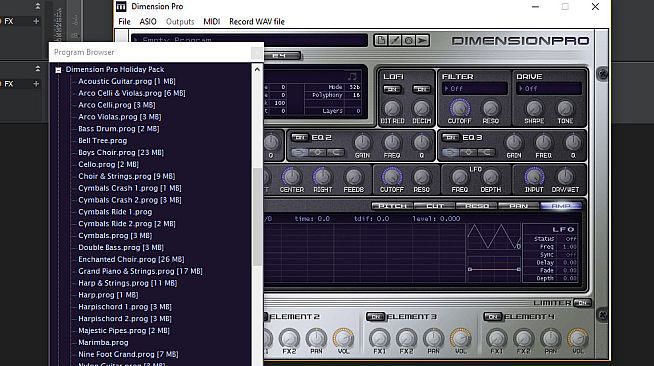The width and height of the screenshot is (654, 366).
Task: Click the LFO DEPTH knob
Action: 490,177
